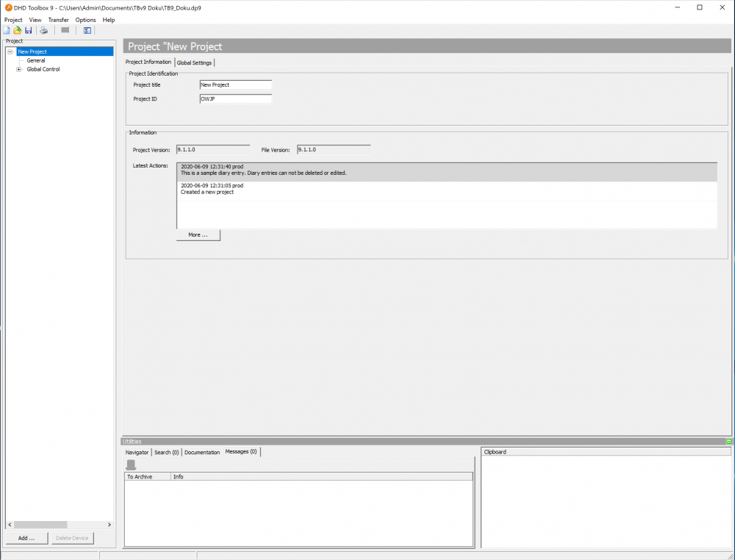Open the Transfer menu
The image size is (735, 560).
58,20
